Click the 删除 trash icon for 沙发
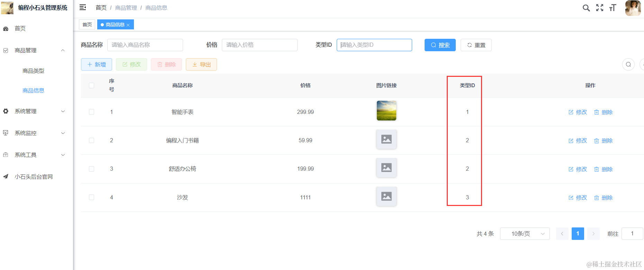Image resolution: width=644 pixels, height=270 pixels. tap(597, 198)
